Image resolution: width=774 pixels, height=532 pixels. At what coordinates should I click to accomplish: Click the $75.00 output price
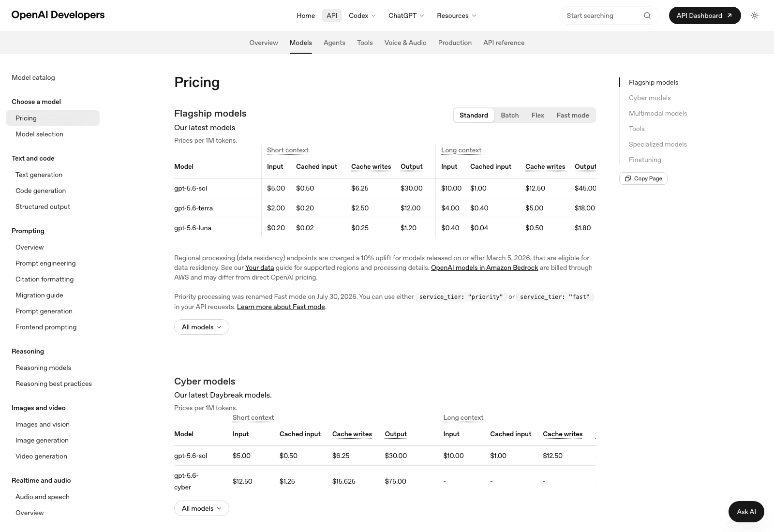coord(395,481)
